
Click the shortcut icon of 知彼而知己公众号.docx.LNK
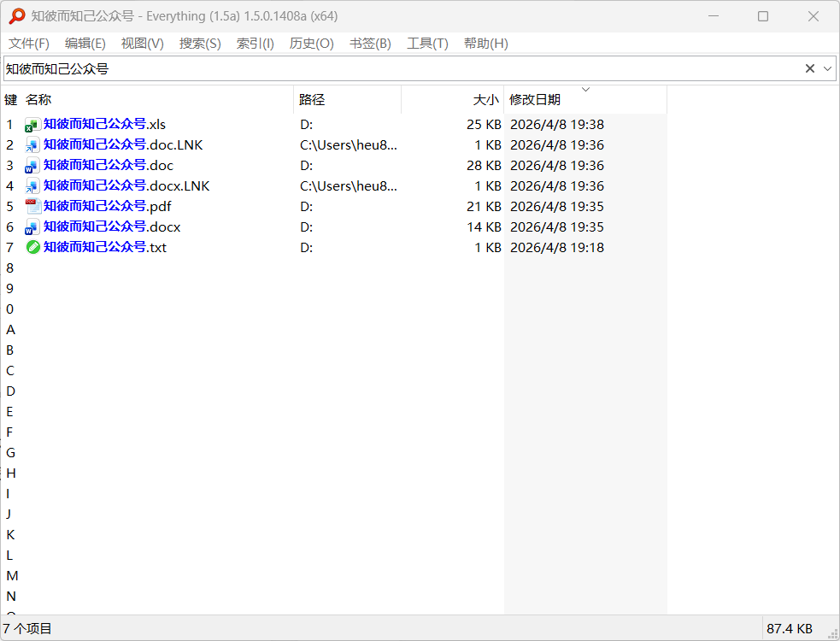click(32, 186)
